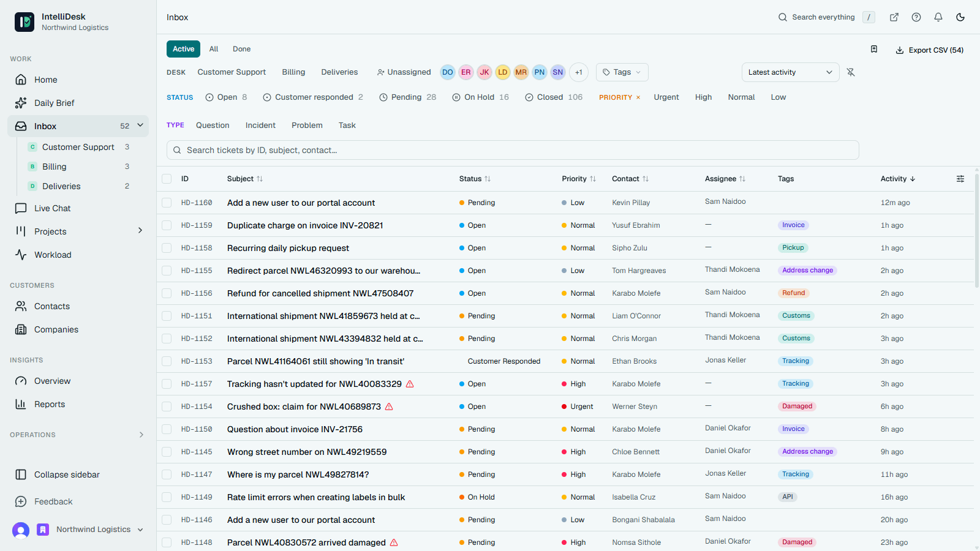Image resolution: width=980 pixels, height=551 pixels.
Task: Switch to the All tab
Action: pos(214,49)
